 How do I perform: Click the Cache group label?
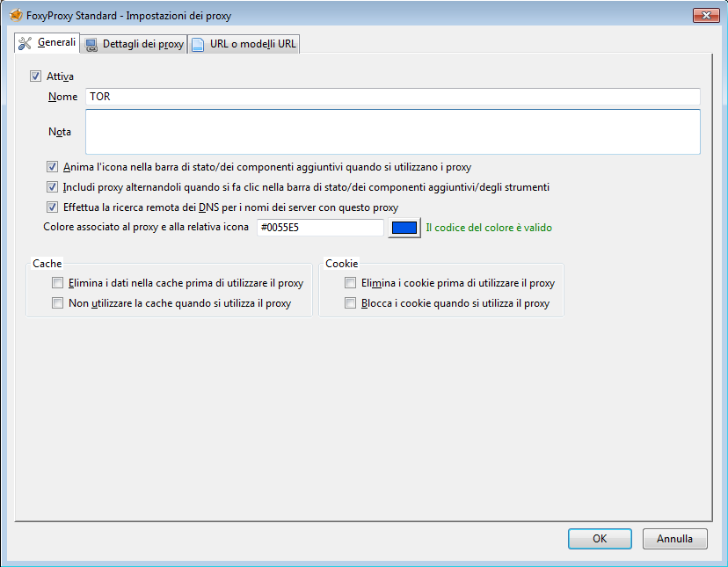[47, 264]
